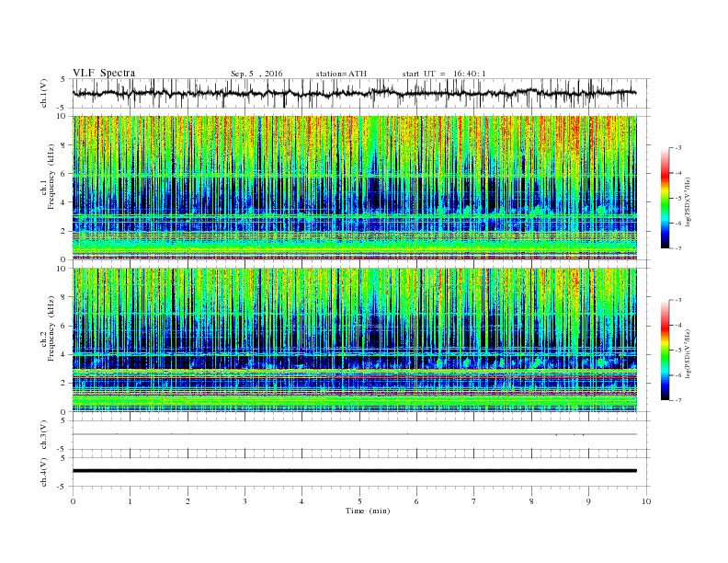
Task: Click the "6" tick on time axis
Action: click(x=416, y=501)
